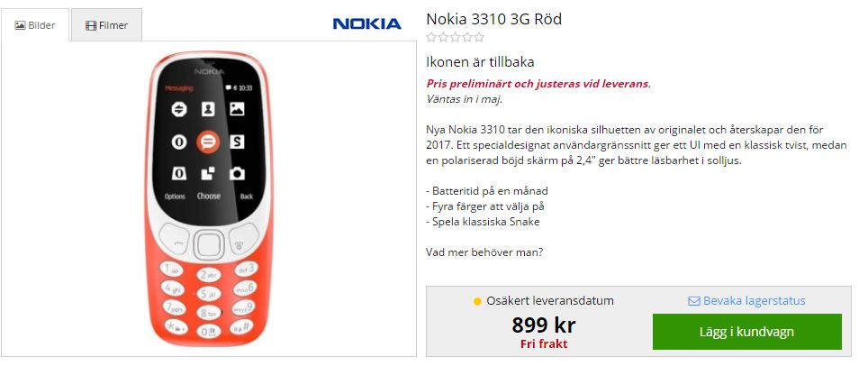868x366 pixels.
Task: Click the envelope icon beside Bevaka lagerstatus
Action: click(x=693, y=301)
